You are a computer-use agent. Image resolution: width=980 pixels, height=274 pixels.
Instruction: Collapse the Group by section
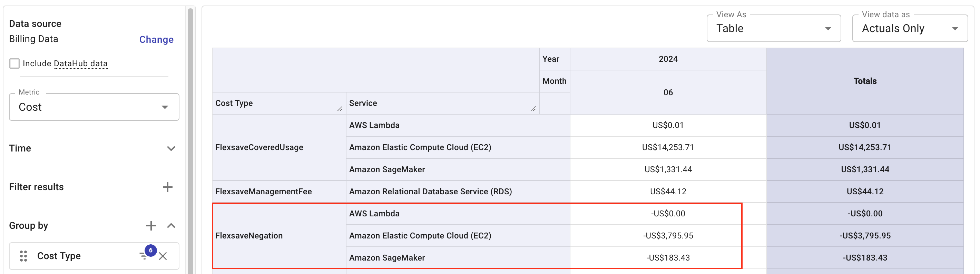point(171,225)
